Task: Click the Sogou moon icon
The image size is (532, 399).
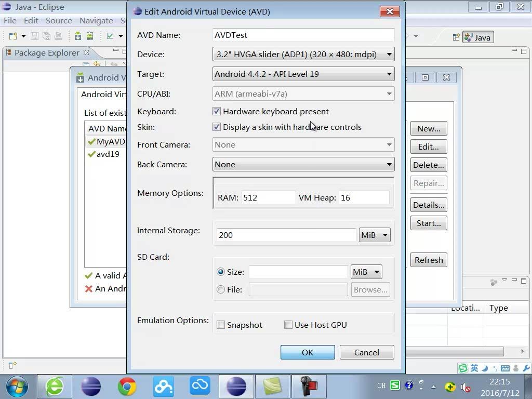Action: 485,368
